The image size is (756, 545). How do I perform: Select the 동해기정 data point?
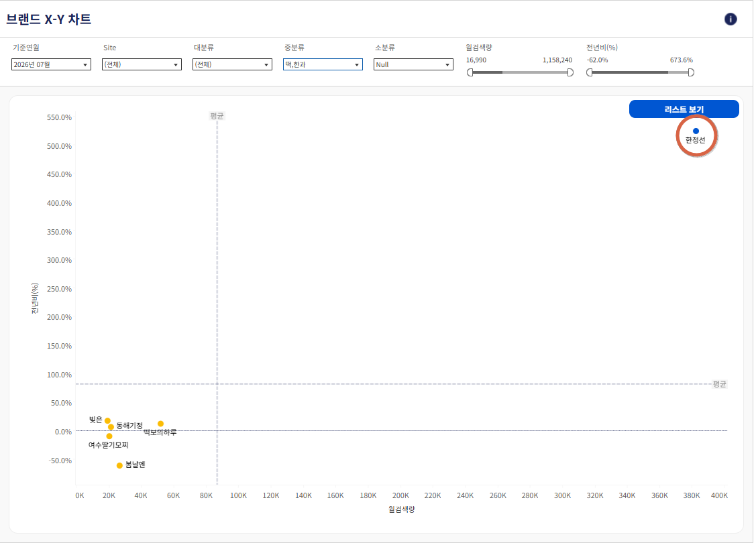pyautogui.click(x=111, y=427)
